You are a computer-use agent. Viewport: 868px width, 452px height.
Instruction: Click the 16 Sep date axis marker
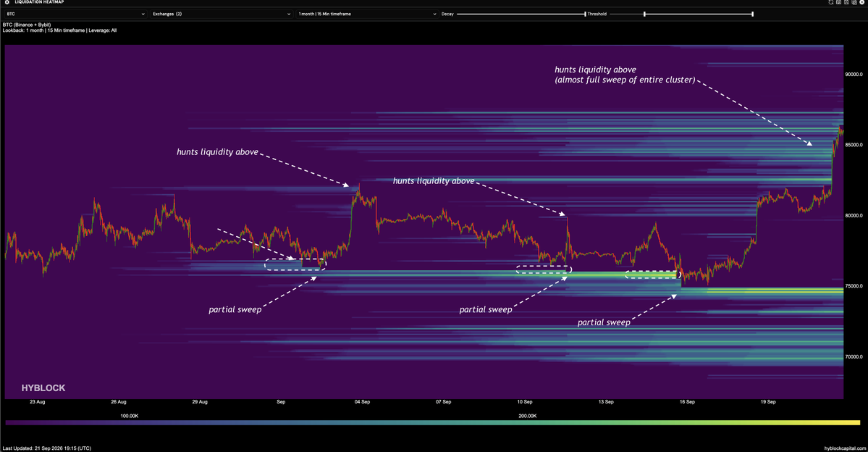point(687,401)
